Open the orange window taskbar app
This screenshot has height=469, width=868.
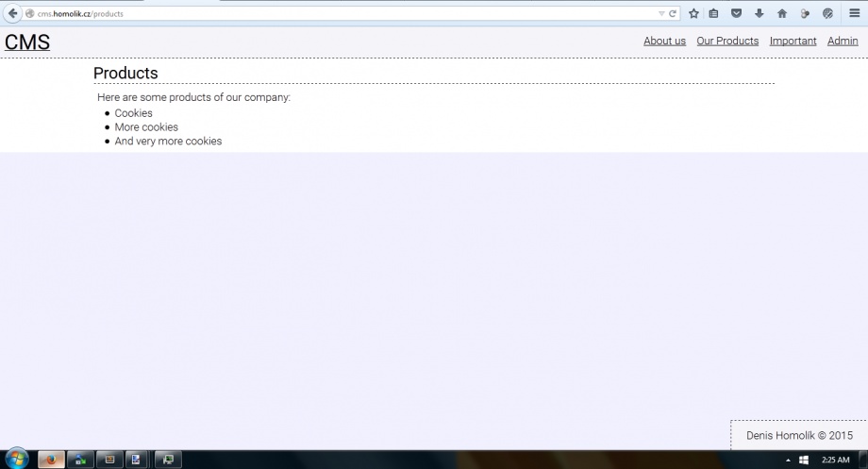click(x=109, y=460)
